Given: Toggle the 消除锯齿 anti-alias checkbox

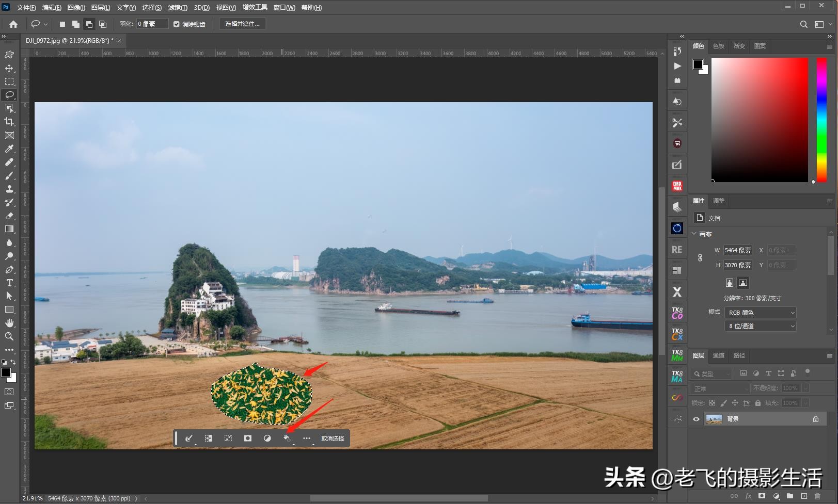Looking at the screenshot, I should pos(177,24).
